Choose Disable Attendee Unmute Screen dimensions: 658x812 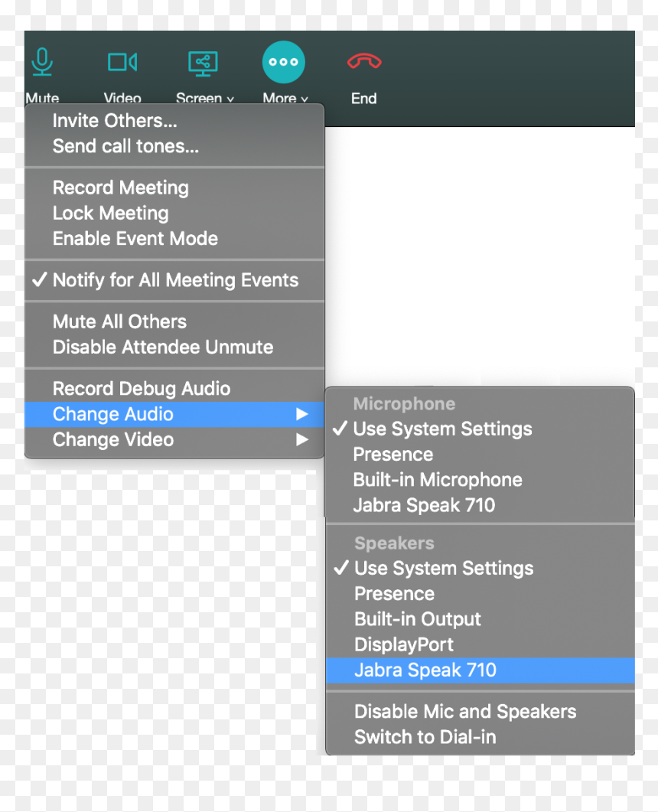[x=174, y=347]
